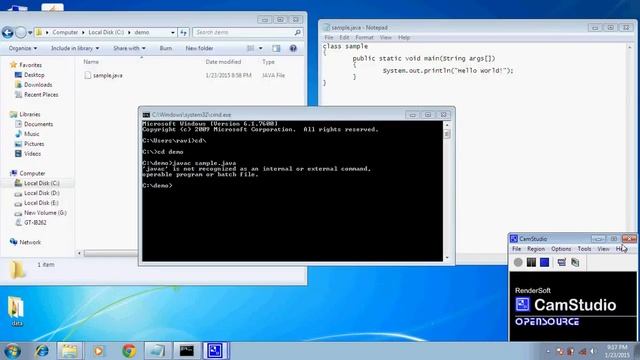Open Include in library dropdown
Screen dimensions: 640x360
75,48
